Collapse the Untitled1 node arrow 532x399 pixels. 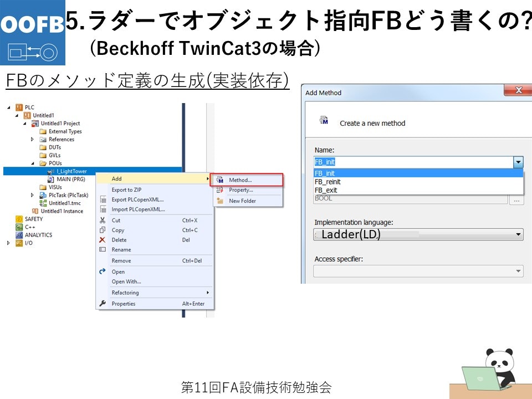point(16,115)
